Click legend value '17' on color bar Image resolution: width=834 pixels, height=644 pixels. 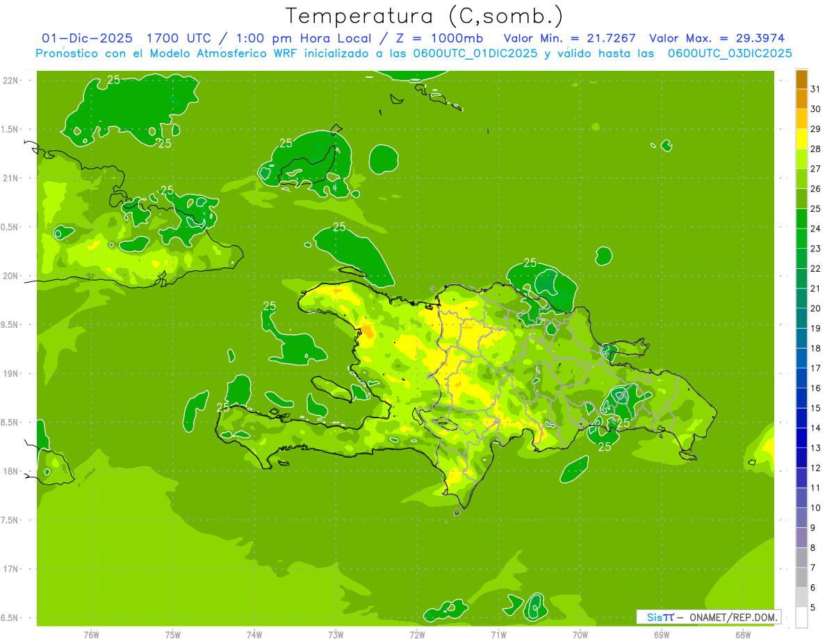pos(815,368)
